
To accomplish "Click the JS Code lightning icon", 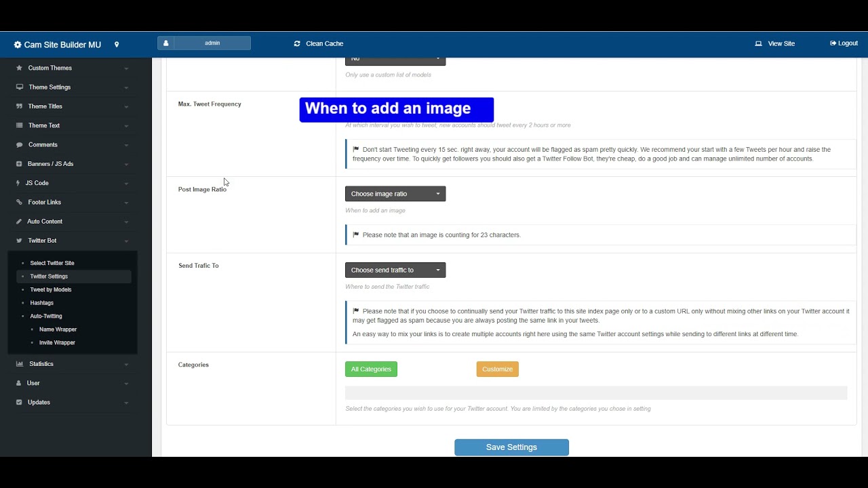I will [18, 183].
